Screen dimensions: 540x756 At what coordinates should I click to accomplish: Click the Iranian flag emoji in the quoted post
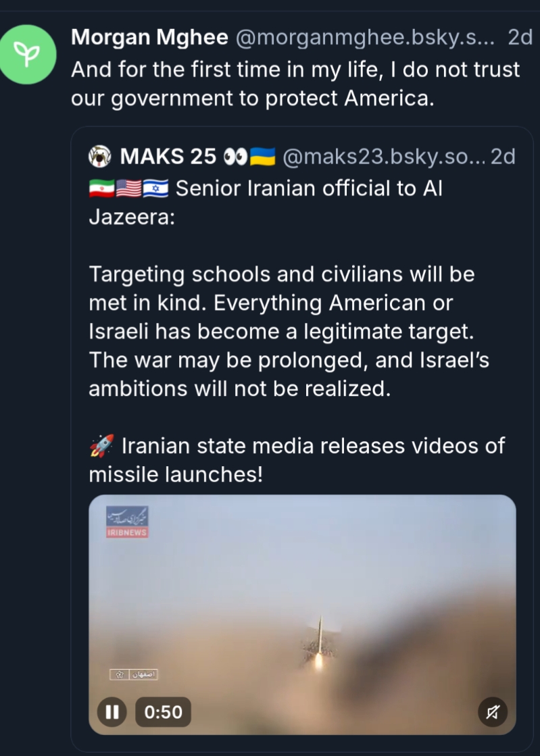coord(101,188)
